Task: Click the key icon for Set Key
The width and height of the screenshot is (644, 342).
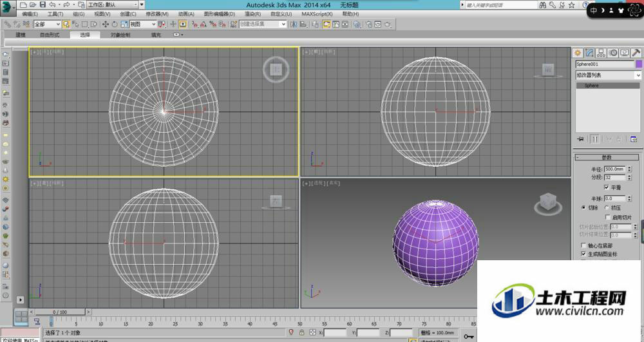Action: [x=468, y=336]
